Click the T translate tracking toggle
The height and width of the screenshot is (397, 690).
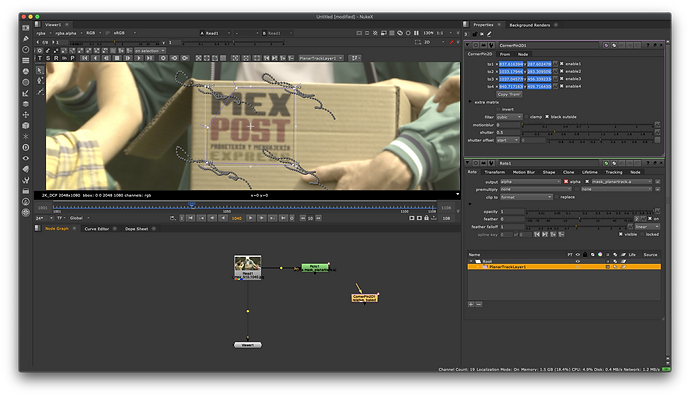click(40, 58)
